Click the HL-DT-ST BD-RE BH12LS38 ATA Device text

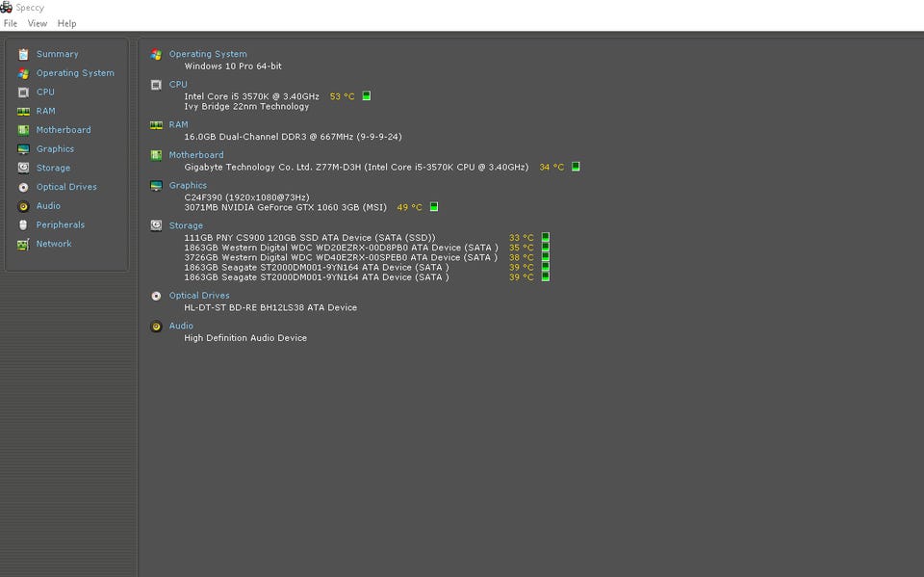tap(270, 307)
